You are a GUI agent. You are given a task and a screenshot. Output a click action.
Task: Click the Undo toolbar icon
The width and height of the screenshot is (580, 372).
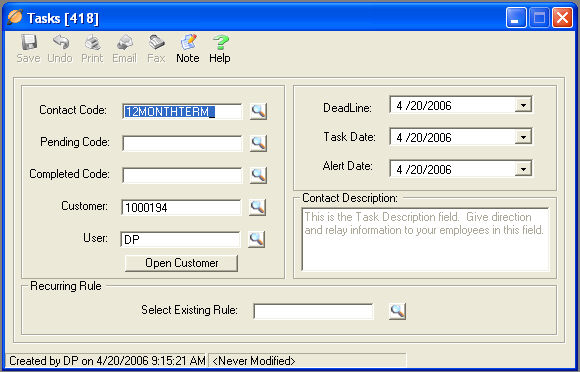tap(60, 48)
